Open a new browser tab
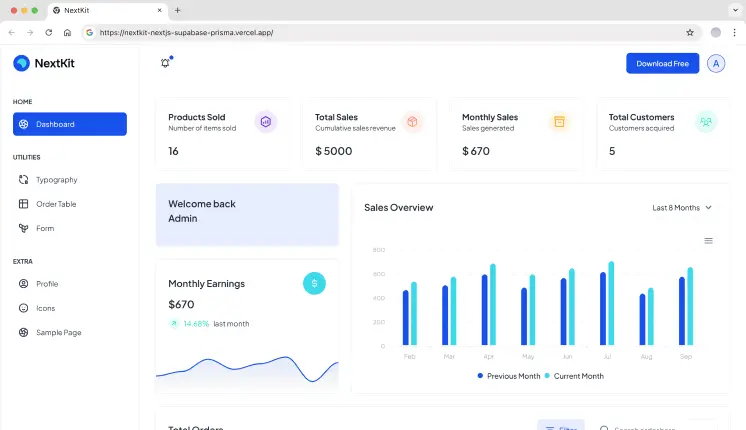This screenshot has height=430, width=746. pos(178,10)
